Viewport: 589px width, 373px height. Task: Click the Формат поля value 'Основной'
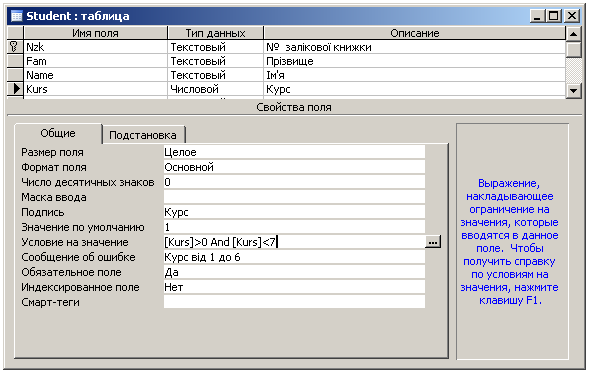click(294, 167)
